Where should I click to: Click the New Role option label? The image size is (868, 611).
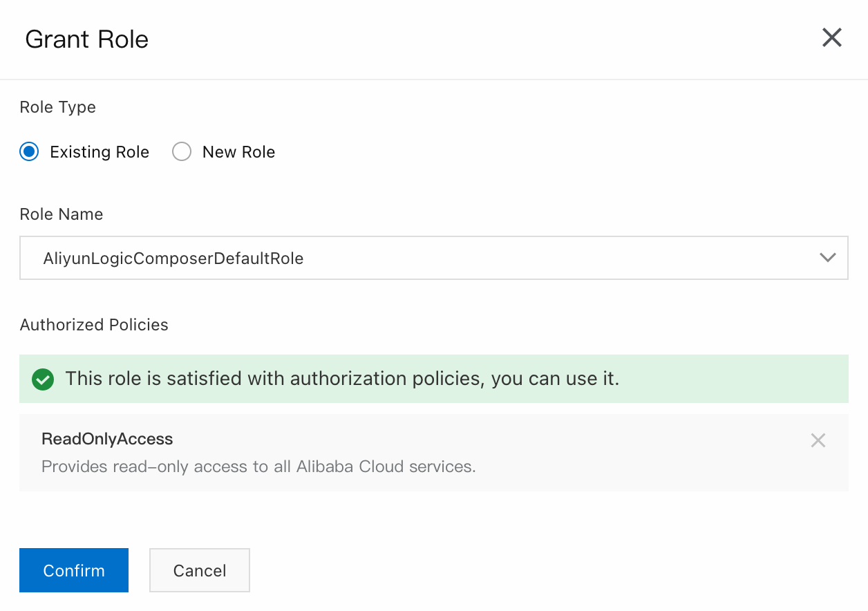pos(238,152)
